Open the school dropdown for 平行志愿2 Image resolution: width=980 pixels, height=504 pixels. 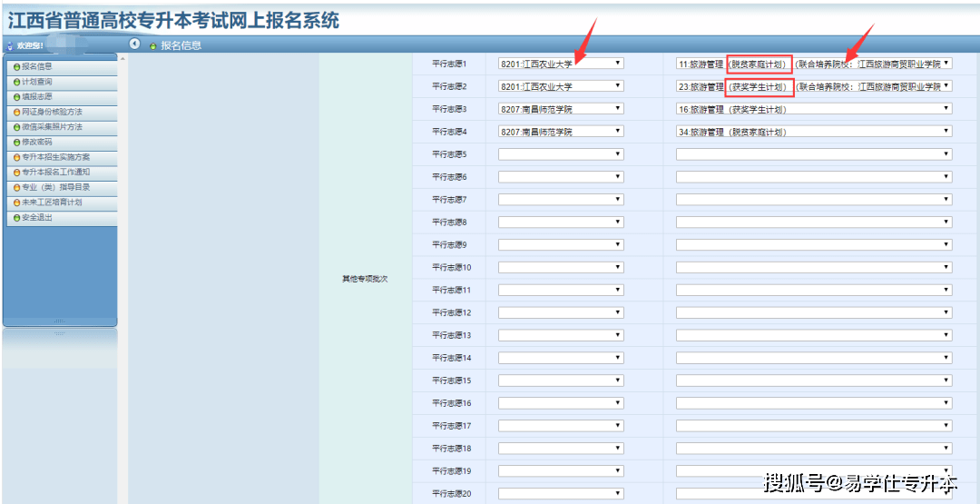click(x=561, y=86)
